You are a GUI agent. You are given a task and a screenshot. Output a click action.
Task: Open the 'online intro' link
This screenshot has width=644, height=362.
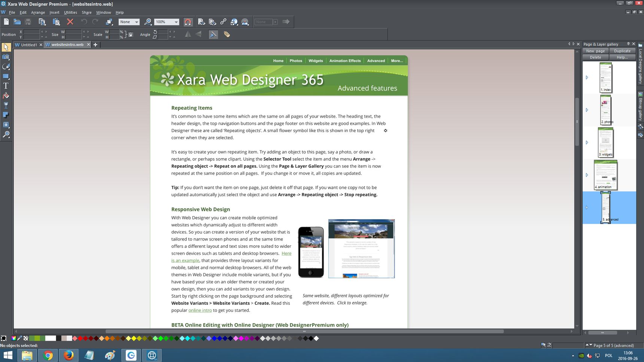(200, 310)
